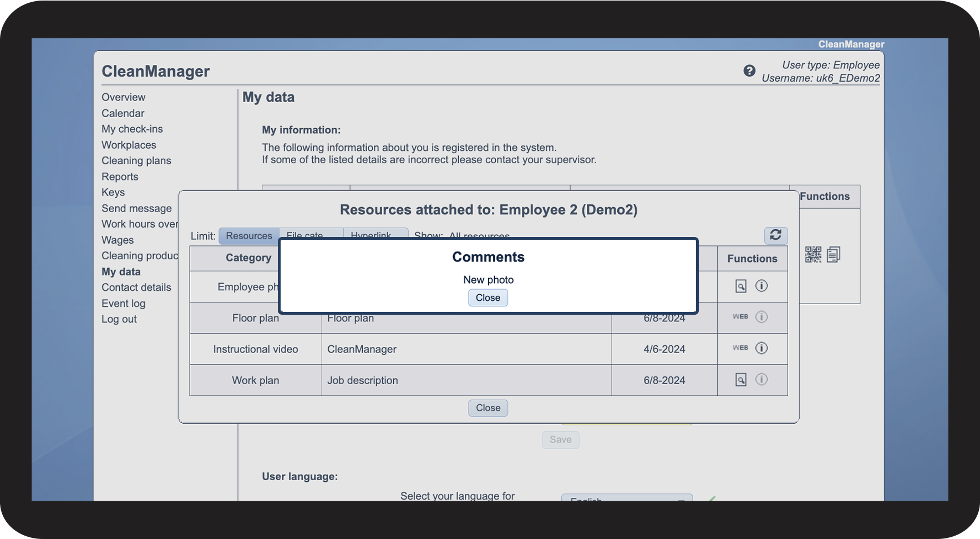Open the WEB link for Instructional video

[x=740, y=348]
